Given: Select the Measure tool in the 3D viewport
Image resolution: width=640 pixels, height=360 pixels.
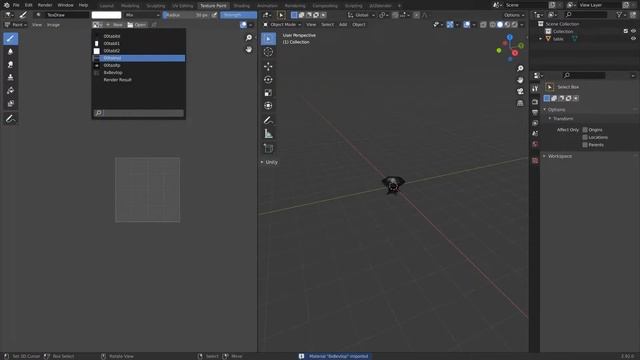Looking at the screenshot, I should coord(268,134).
